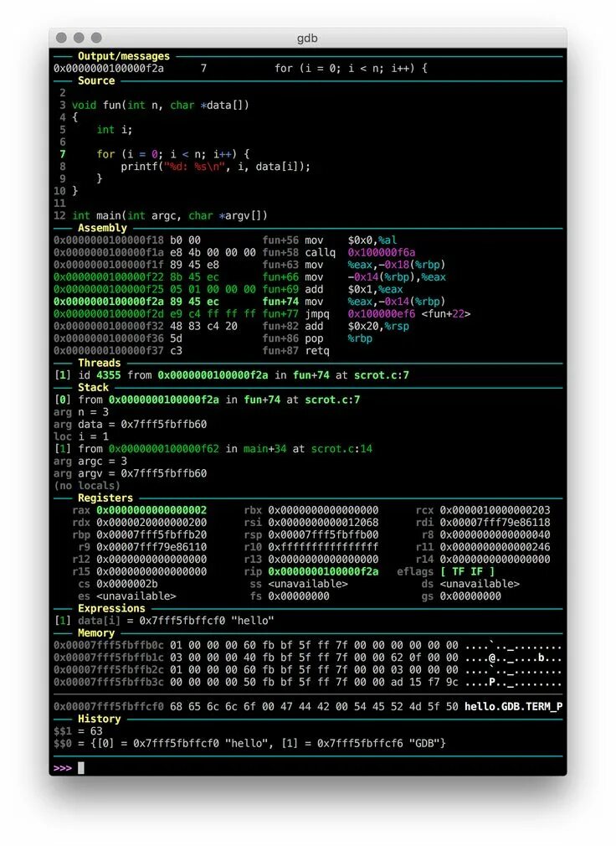Click memory row 0x00007fff5fbffb0c
Screen dimensions: 616x846
308,645
